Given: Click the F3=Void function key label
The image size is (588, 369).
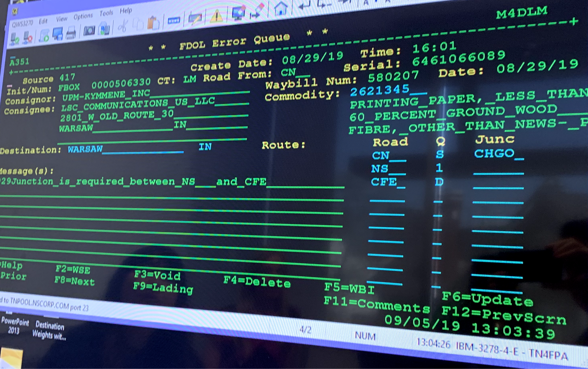Looking at the screenshot, I should pos(157,276).
